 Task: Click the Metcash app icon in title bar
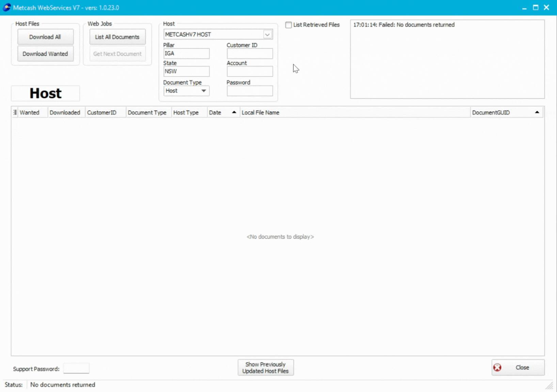(x=6, y=7)
